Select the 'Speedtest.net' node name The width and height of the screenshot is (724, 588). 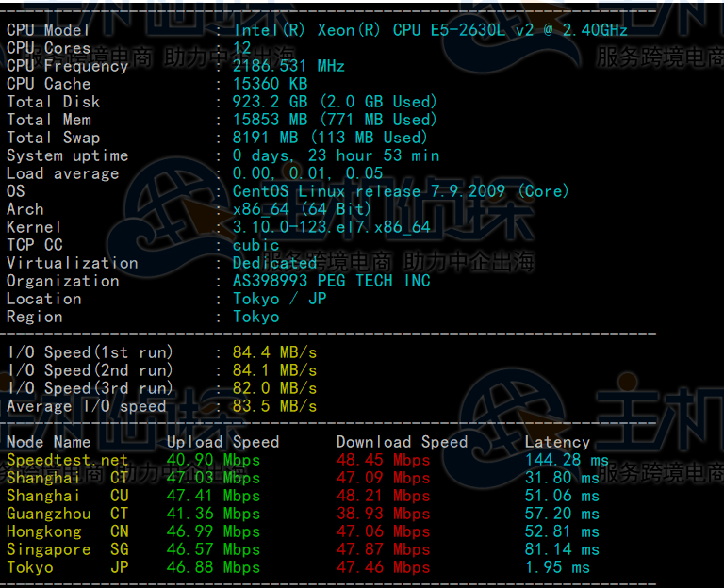[x=68, y=460]
